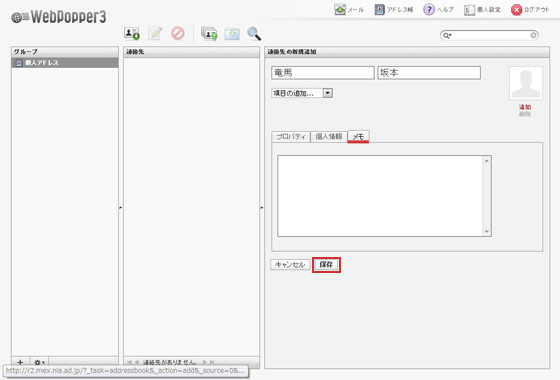Click the 保存 save button
Image resolution: width=560 pixels, height=380 pixels.
point(326,265)
